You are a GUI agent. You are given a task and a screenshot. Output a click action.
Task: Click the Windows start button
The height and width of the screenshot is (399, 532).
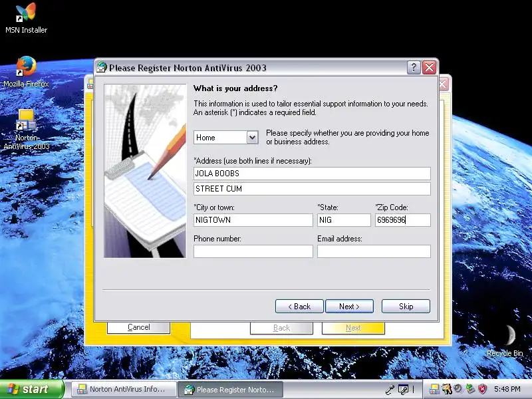click(32, 389)
